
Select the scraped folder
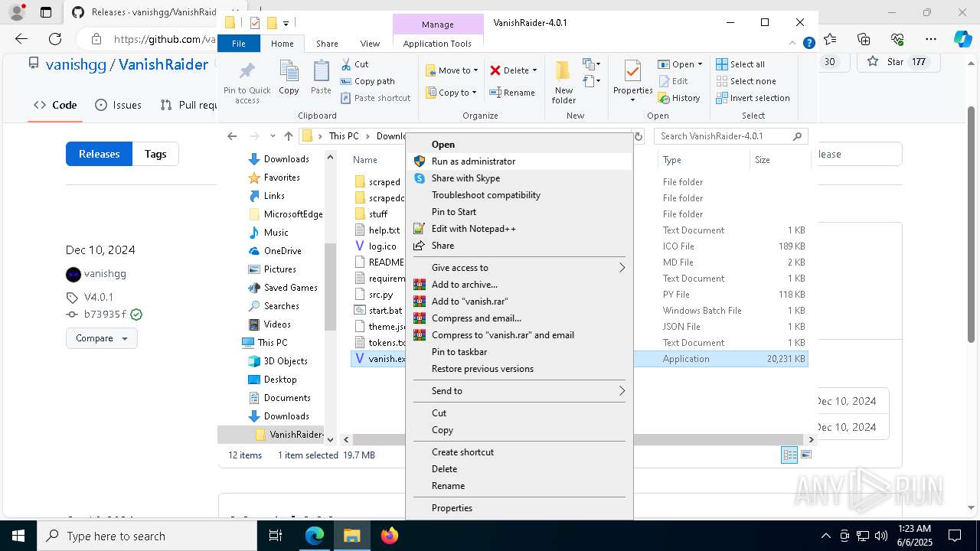[378, 182]
